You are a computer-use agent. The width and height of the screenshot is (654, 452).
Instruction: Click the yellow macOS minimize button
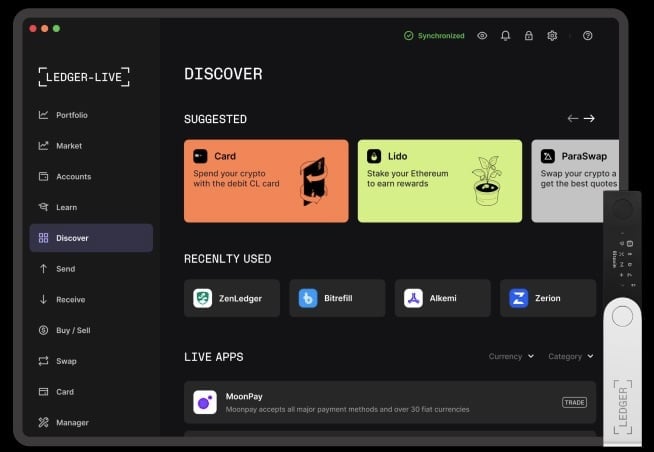point(45,28)
